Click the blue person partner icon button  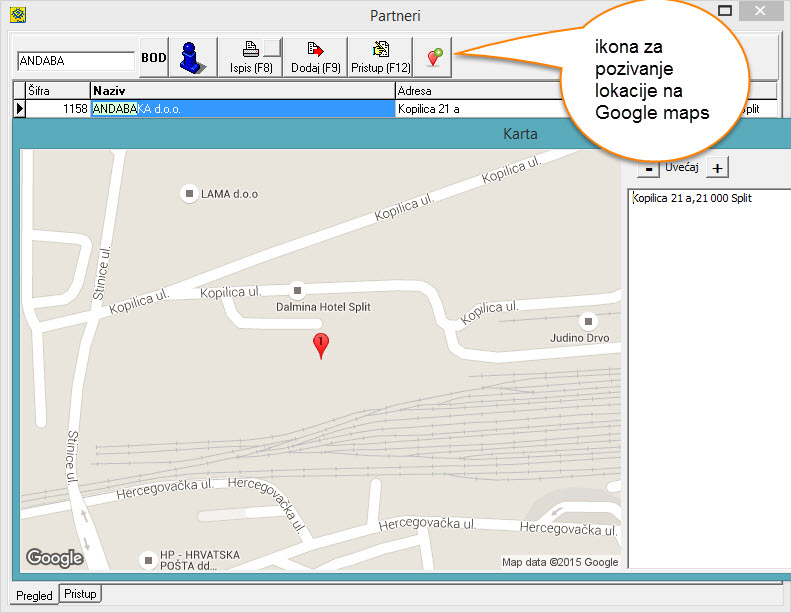[x=193, y=57]
